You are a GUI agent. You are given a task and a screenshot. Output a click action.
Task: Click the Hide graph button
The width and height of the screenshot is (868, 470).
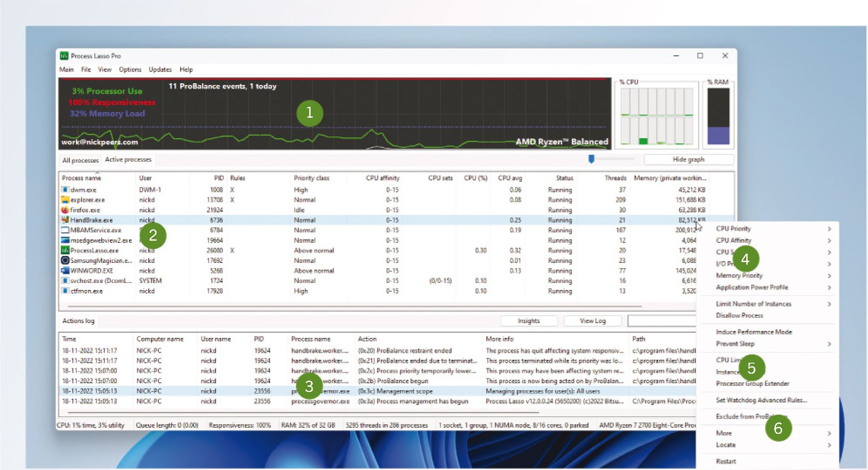689,160
